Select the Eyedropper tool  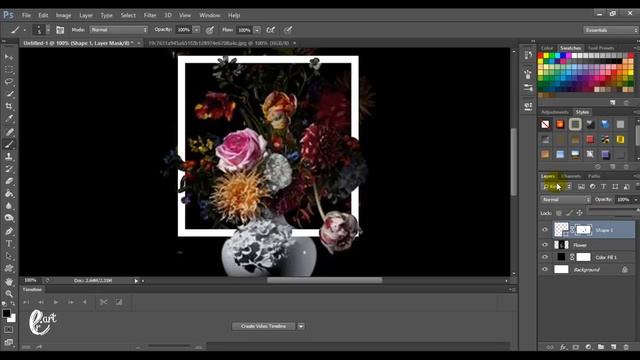tap(9, 119)
